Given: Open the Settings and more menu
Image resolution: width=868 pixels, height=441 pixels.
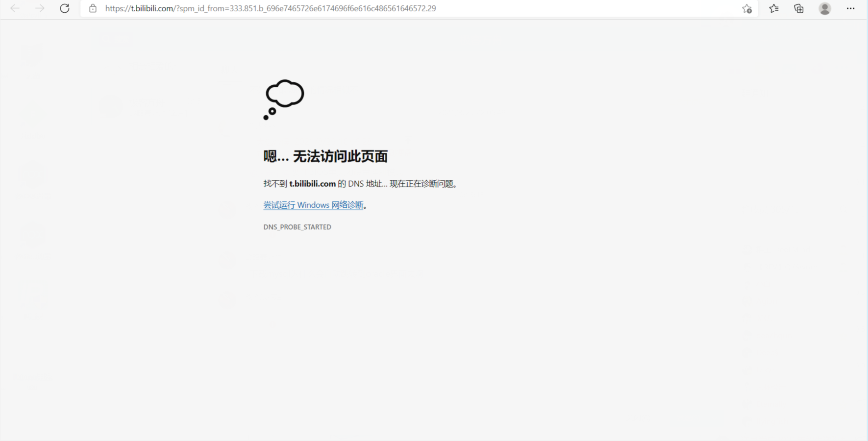Looking at the screenshot, I should pyautogui.click(x=851, y=8).
